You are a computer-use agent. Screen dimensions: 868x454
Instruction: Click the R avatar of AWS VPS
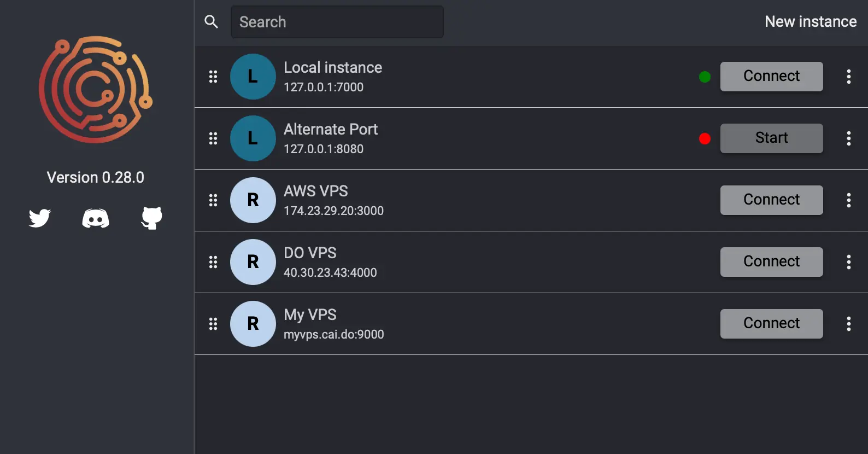pos(253,200)
